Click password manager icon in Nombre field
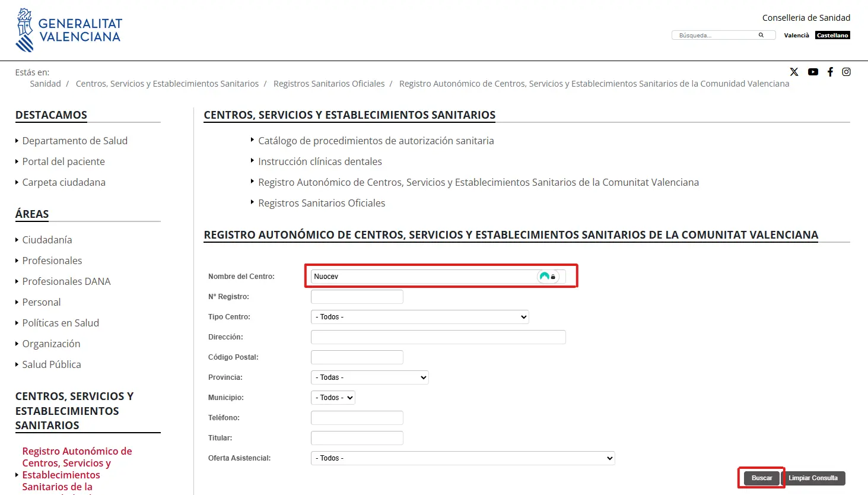This screenshot has width=868, height=495. tap(548, 277)
